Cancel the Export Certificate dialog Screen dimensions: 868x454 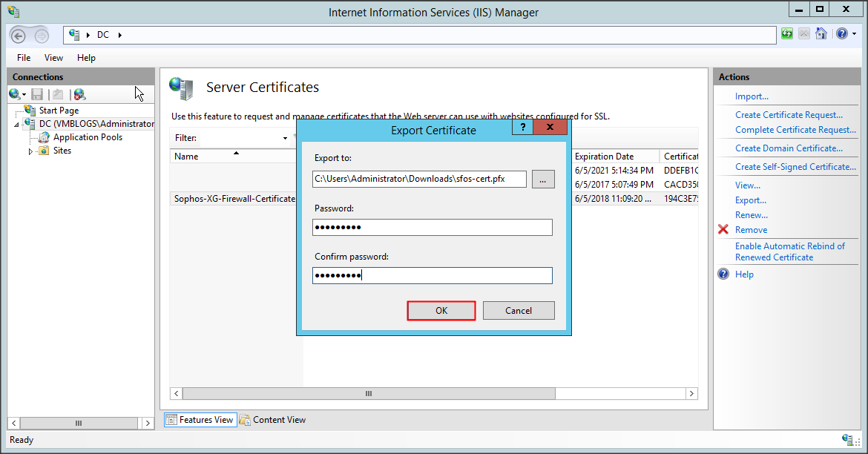tap(519, 311)
